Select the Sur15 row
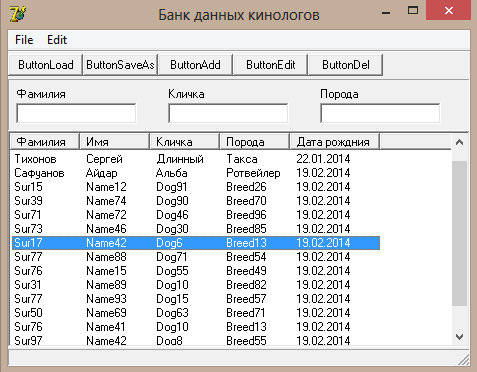The height and width of the screenshot is (372, 477). point(196,187)
